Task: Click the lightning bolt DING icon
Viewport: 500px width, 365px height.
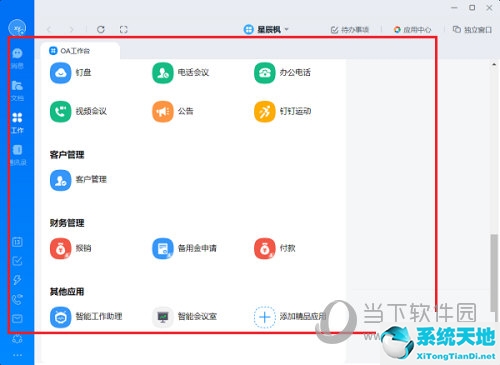Action: point(17,280)
